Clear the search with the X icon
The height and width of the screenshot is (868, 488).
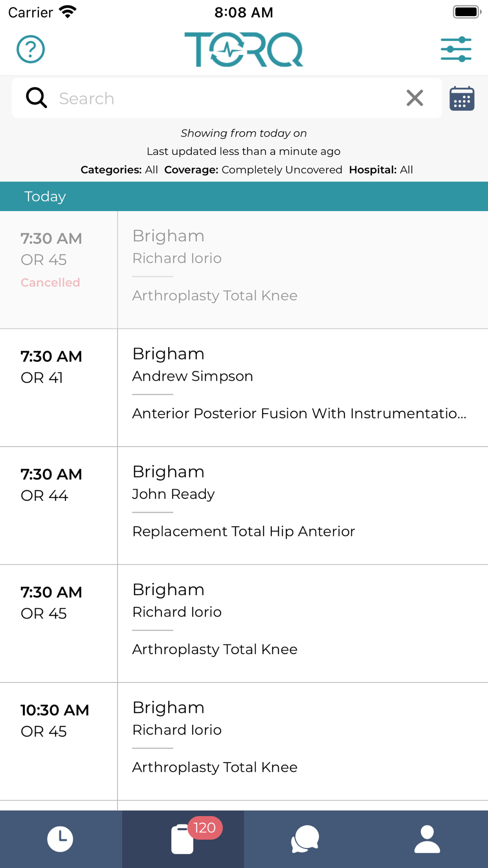(x=415, y=98)
